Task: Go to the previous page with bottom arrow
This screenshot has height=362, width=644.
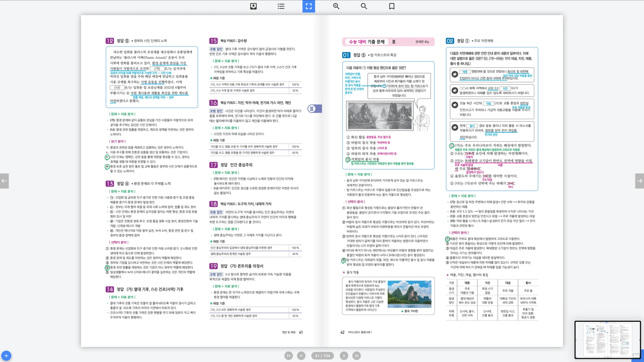Action: click(x=301, y=356)
